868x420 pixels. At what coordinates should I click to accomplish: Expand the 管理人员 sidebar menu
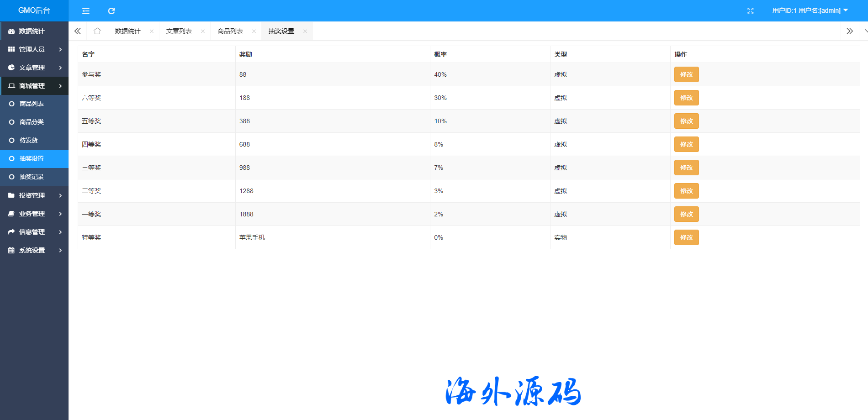coord(34,49)
